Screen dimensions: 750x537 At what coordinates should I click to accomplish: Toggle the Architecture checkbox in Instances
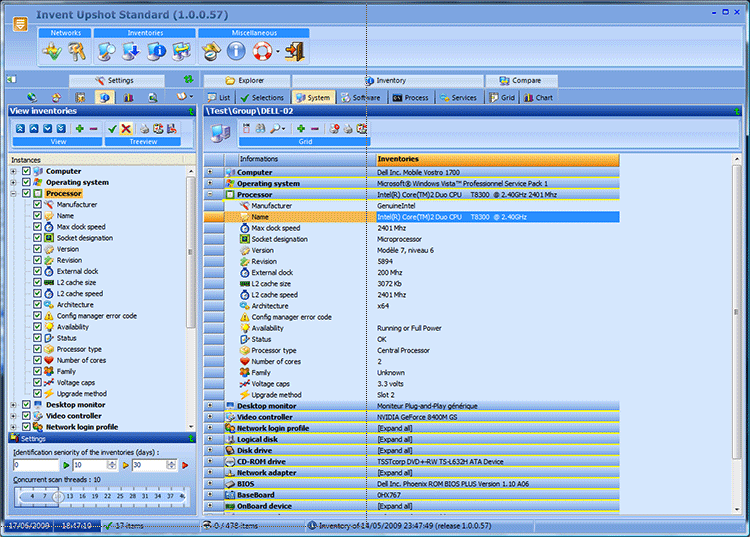(37, 304)
